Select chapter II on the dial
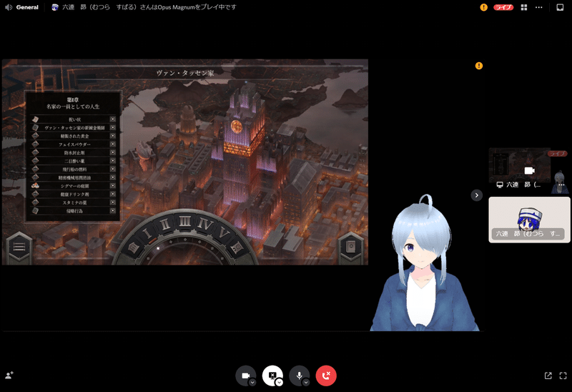Screen dimensions: 572x392 tap(165, 224)
